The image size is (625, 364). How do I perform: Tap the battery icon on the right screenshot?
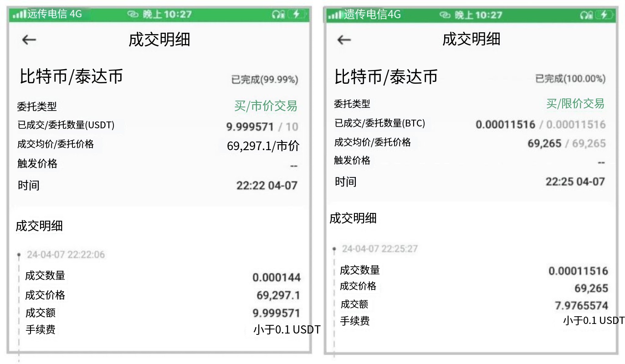(604, 14)
